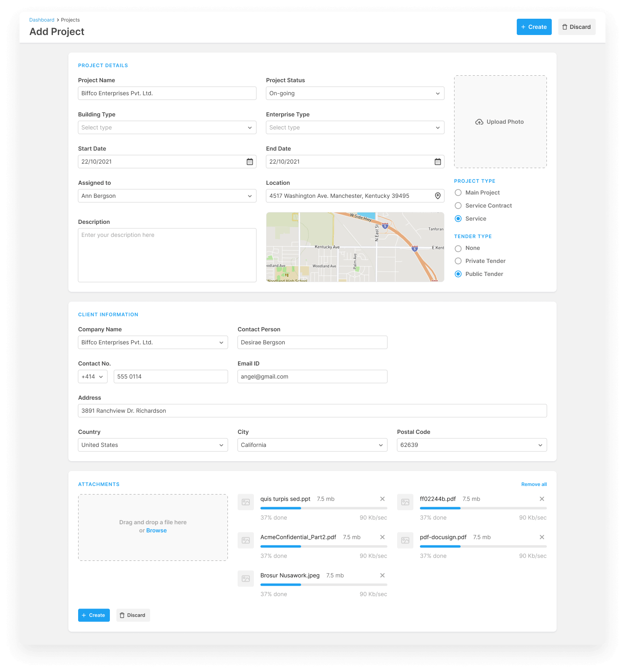
Task: Click the Projects breadcrumb item
Action: pos(70,20)
